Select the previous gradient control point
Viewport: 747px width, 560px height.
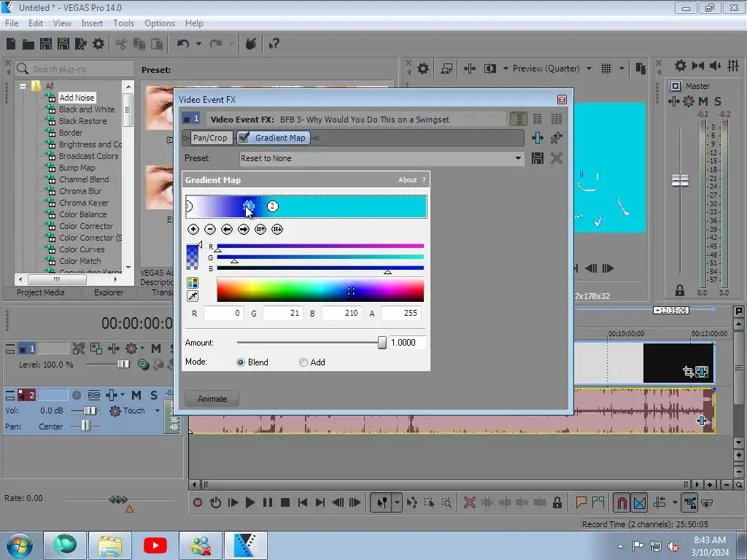tap(227, 230)
